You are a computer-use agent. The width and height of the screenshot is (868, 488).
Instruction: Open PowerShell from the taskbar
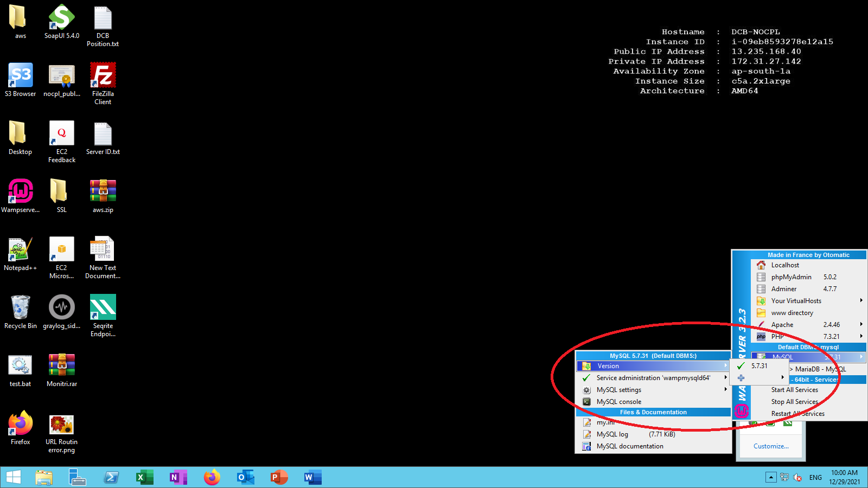pos(111,477)
